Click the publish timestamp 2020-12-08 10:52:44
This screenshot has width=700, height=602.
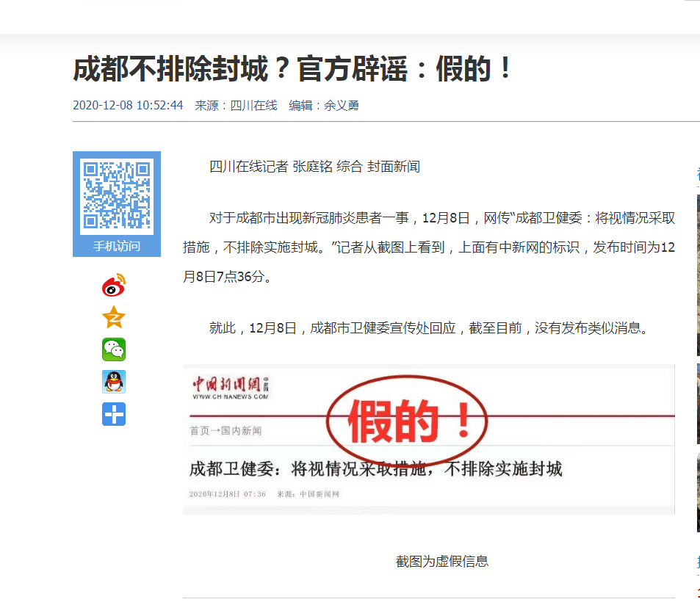pos(128,106)
